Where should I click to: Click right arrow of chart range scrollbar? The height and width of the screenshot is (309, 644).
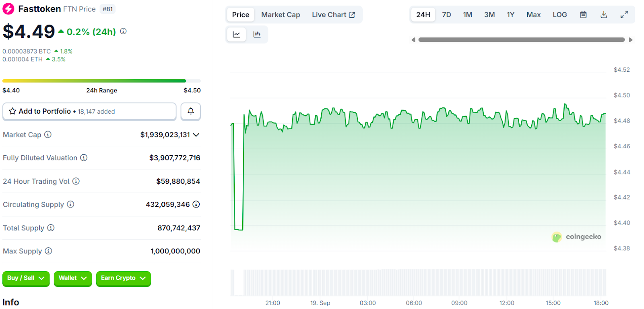point(631,40)
